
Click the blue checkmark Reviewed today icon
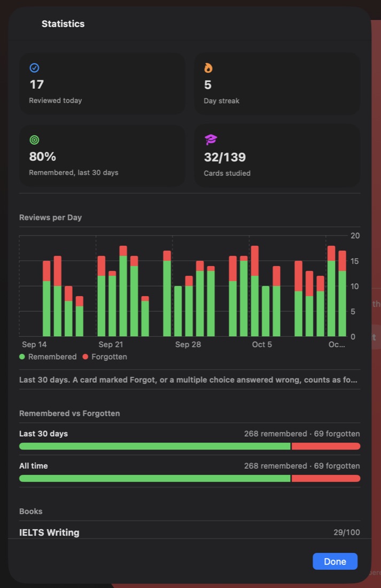coord(35,68)
